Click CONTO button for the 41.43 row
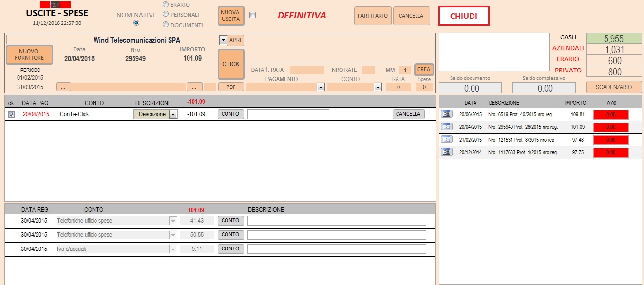Image resolution: width=644 pixels, height=285 pixels. pos(230,221)
